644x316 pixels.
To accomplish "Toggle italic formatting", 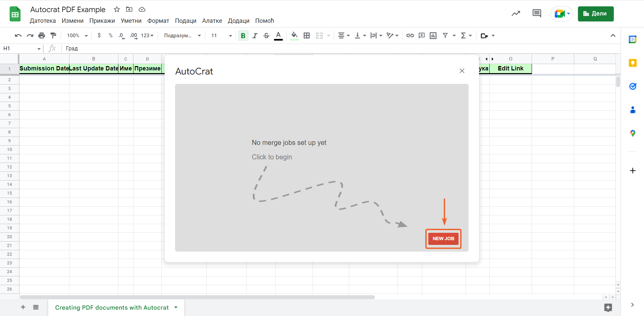I will click(x=255, y=36).
